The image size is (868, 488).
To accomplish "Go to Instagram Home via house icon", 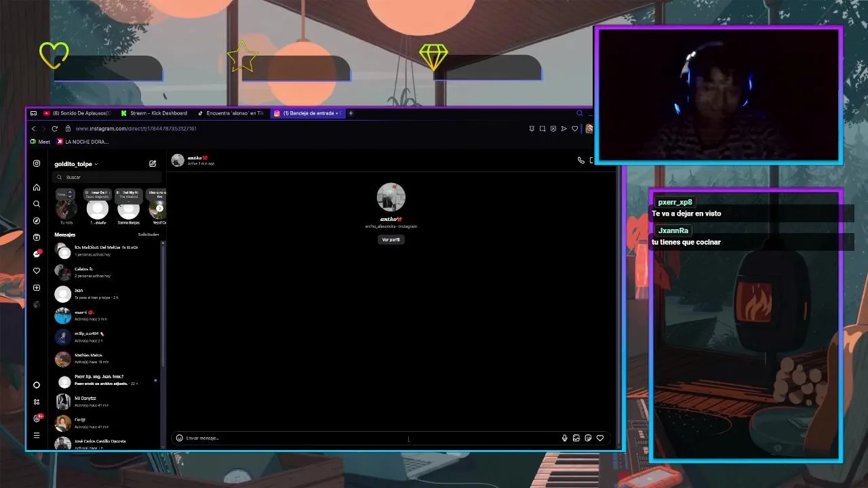I will coord(37,187).
